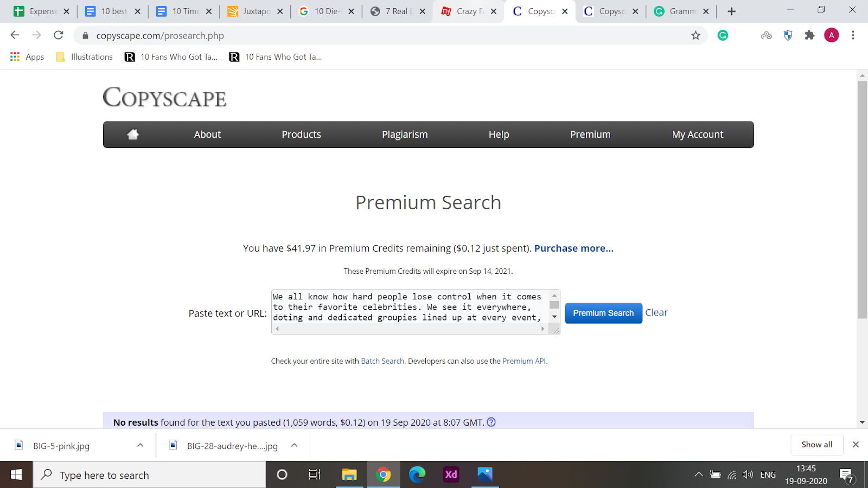Click the text area vertical scrollbar down arrow

point(554,317)
